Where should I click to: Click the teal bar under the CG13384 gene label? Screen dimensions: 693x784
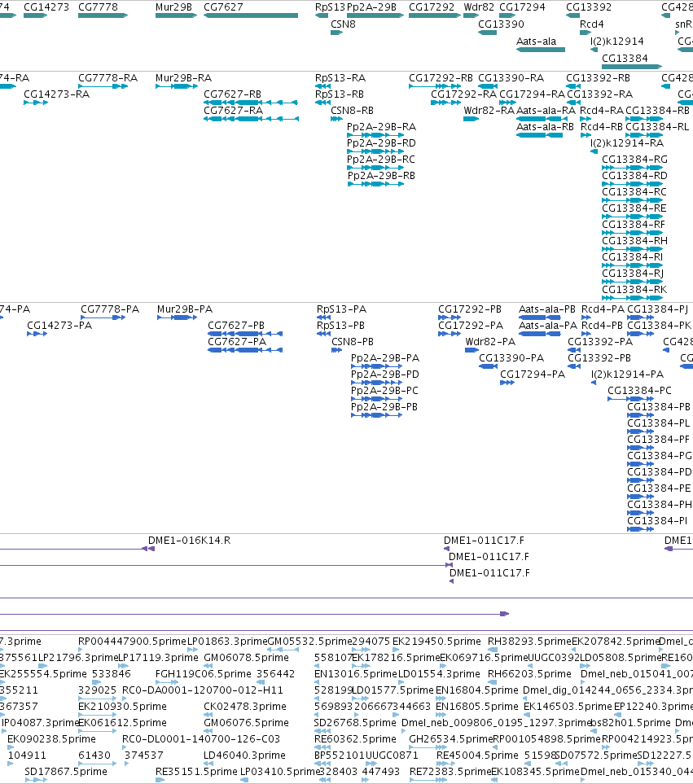pyautogui.click(x=632, y=67)
